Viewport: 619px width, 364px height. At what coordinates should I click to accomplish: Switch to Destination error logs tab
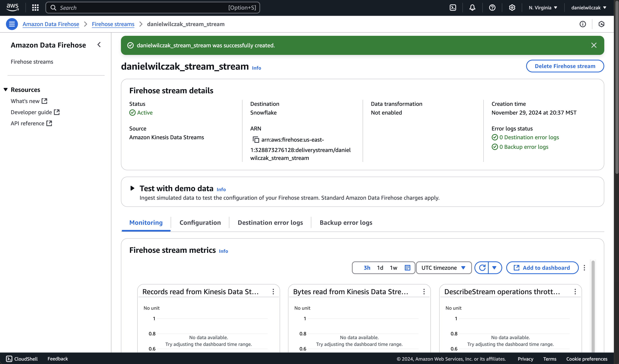[x=270, y=223]
